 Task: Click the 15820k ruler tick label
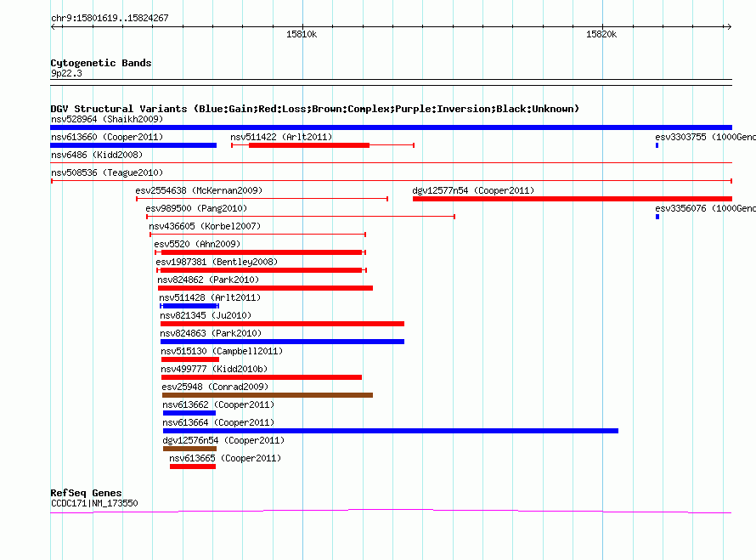coord(601,34)
